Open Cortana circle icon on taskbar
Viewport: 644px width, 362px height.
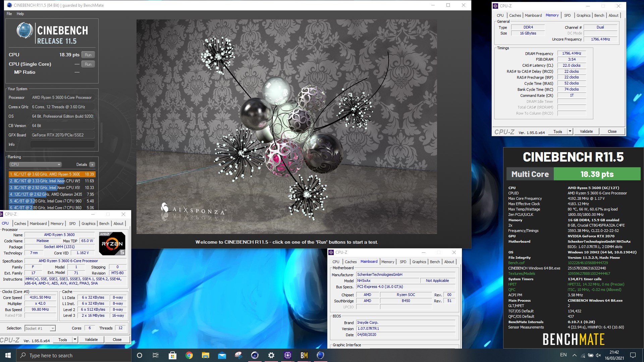140,355
